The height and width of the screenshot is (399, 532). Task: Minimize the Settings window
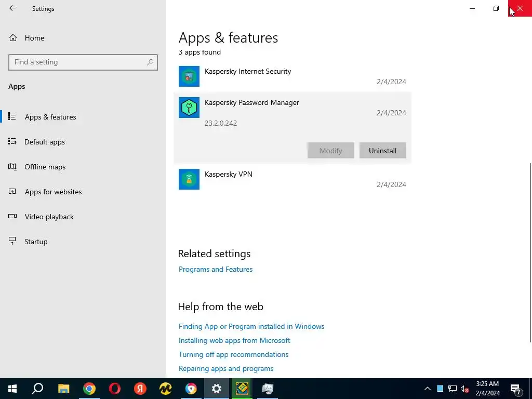pos(472,8)
